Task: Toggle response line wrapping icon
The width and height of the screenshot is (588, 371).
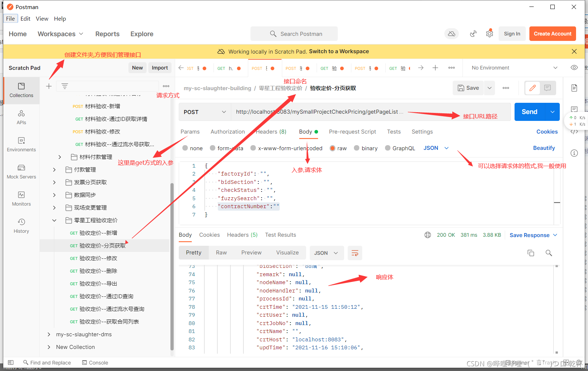Action: [x=355, y=253]
